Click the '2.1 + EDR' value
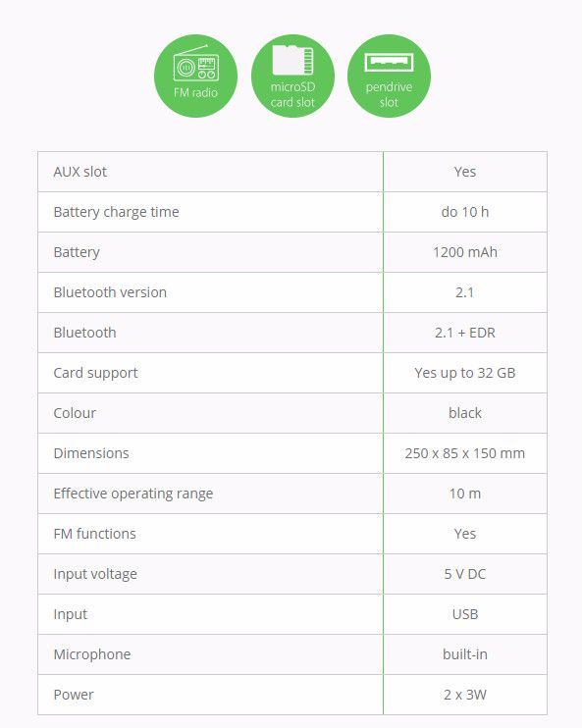Viewport: 582px width, 728px height. pyautogui.click(x=465, y=333)
